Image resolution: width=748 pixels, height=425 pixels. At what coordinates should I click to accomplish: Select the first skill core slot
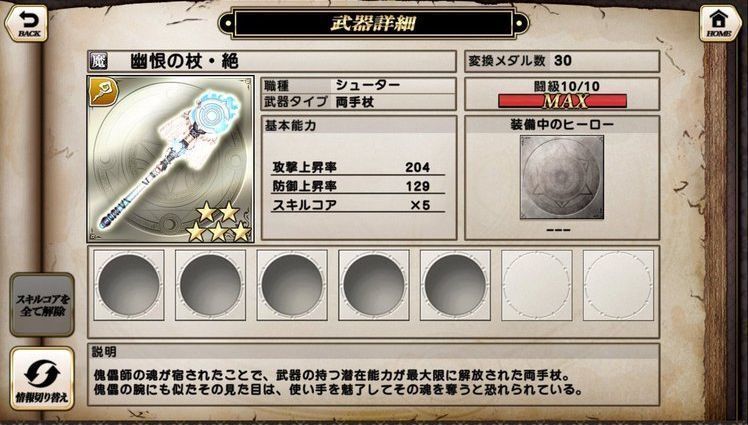[x=129, y=285]
